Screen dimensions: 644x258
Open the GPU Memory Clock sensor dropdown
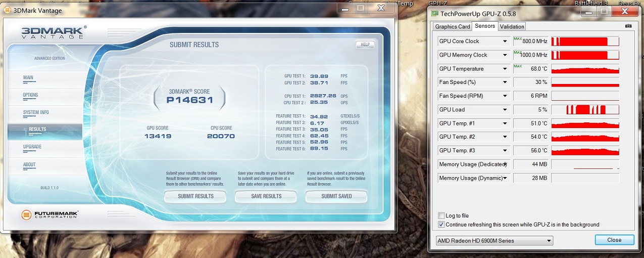(x=505, y=55)
